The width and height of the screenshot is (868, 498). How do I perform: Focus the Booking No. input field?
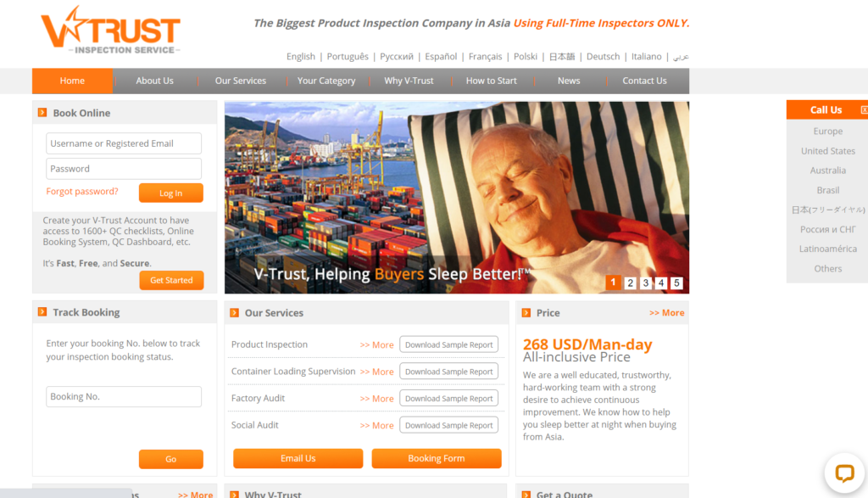tap(124, 397)
